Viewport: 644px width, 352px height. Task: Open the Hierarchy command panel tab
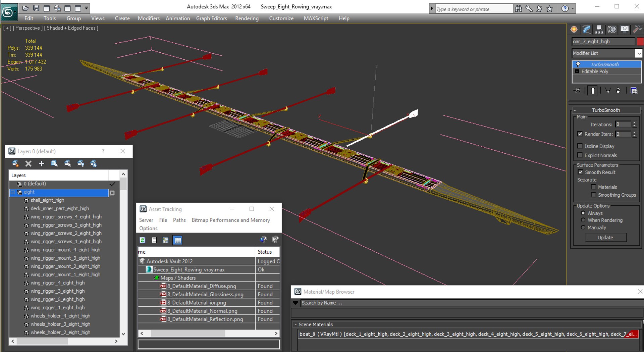coord(599,30)
